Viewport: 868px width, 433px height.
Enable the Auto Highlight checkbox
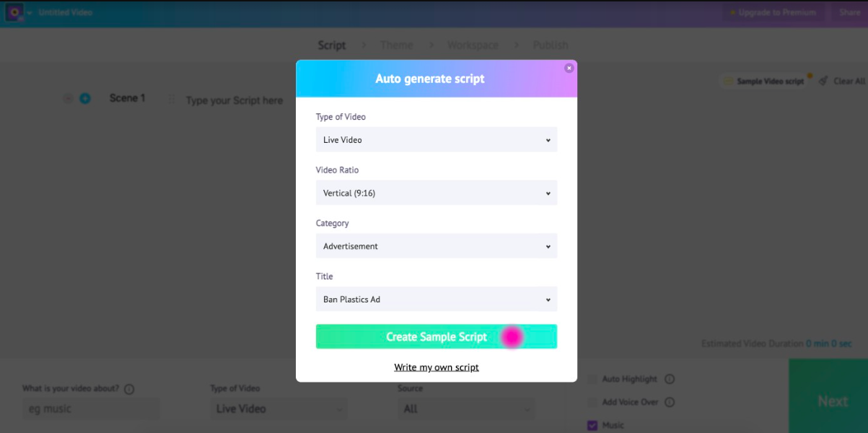point(592,379)
